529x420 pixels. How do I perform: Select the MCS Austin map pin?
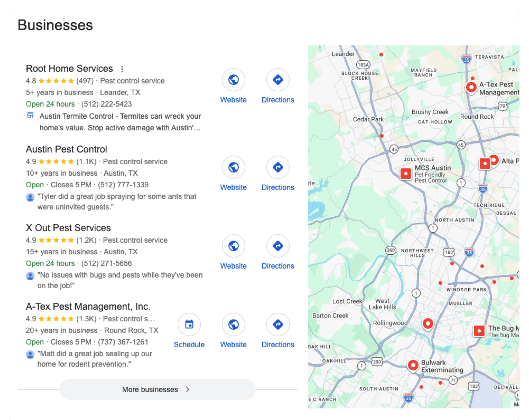(406, 174)
